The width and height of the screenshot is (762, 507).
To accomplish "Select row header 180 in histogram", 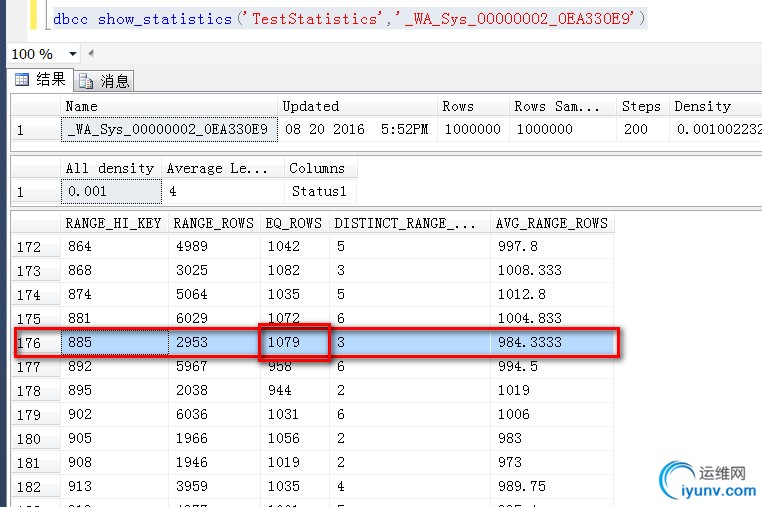I will coord(35,439).
